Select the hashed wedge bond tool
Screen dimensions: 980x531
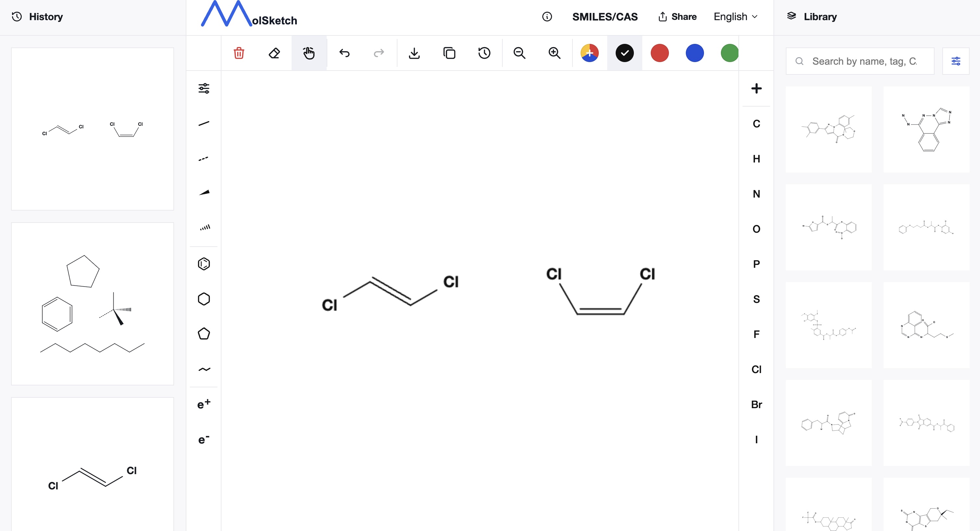pyautogui.click(x=204, y=227)
